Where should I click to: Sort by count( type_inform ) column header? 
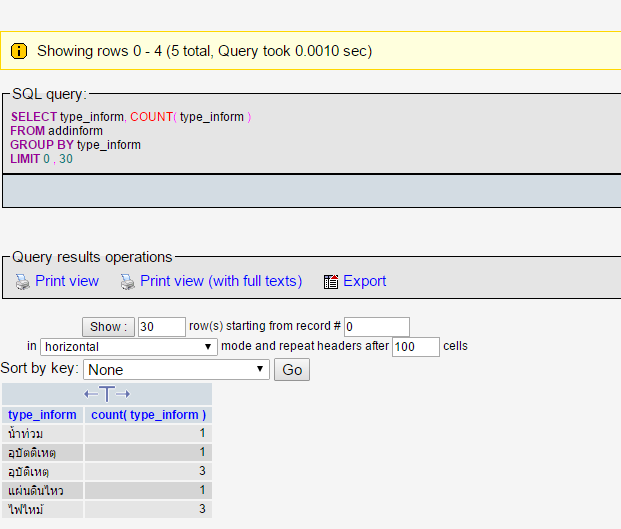[x=149, y=415]
